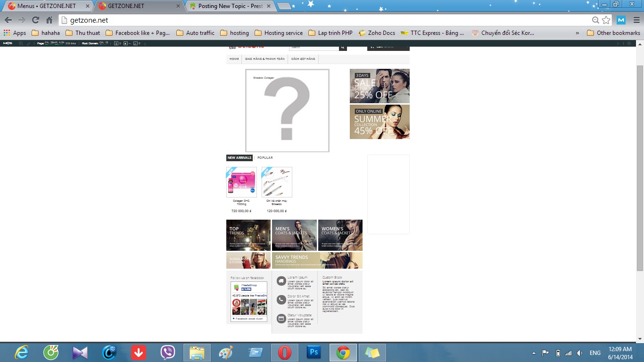Open the Chì kẻ chân mày Shiseido link
644x362 pixels.
(x=277, y=202)
